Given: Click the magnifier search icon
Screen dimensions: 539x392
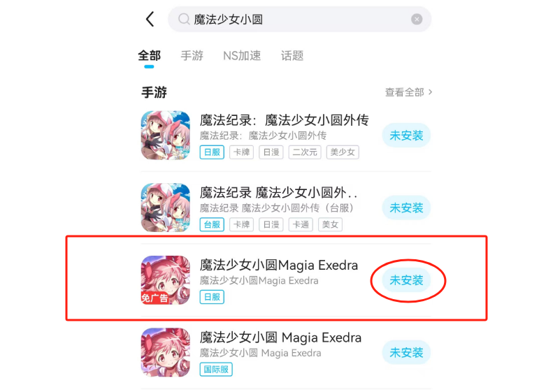Looking at the screenshot, I should (x=184, y=20).
